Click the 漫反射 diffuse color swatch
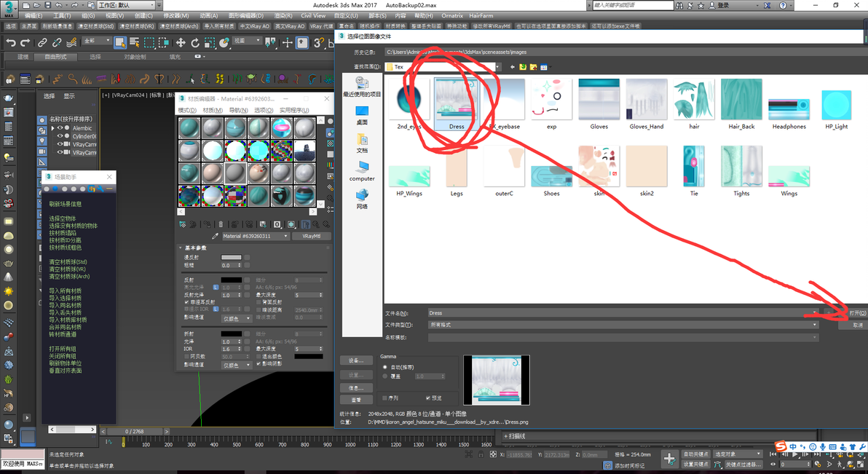 pyautogui.click(x=231, y=258)
